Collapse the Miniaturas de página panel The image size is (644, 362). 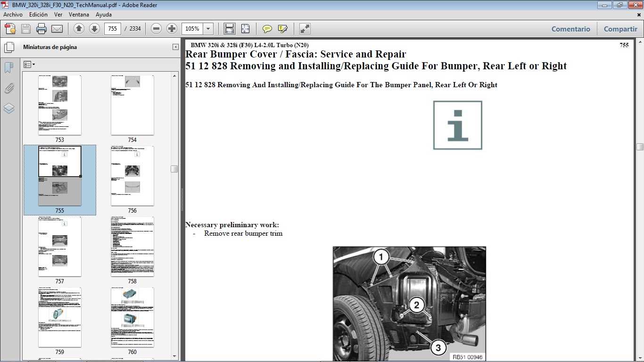click(175, 47)
